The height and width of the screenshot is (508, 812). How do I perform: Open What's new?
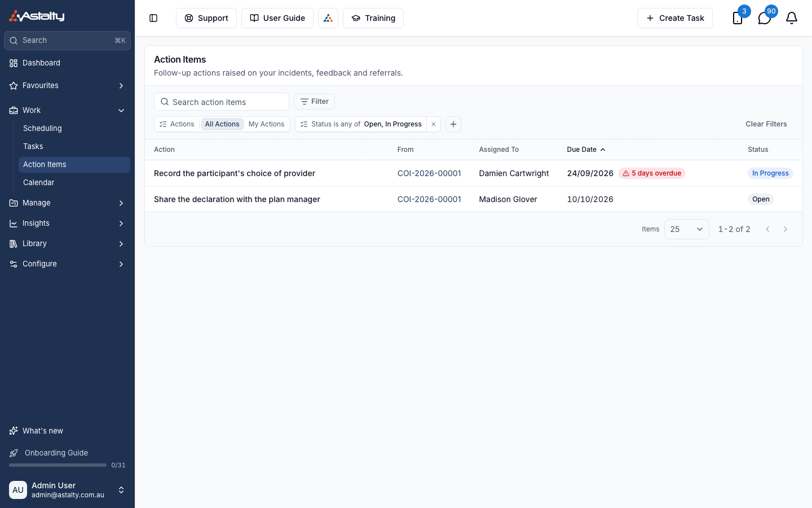68,431
